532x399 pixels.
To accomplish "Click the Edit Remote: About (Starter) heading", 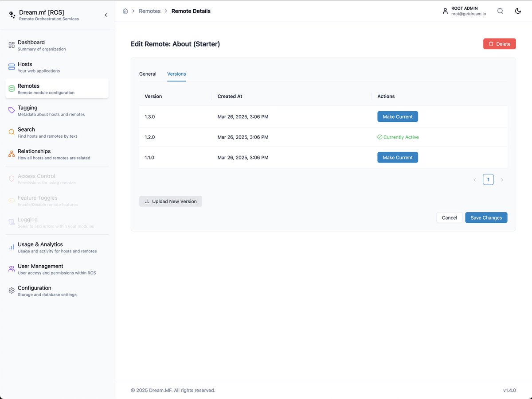I will click(x=176, y=44).
